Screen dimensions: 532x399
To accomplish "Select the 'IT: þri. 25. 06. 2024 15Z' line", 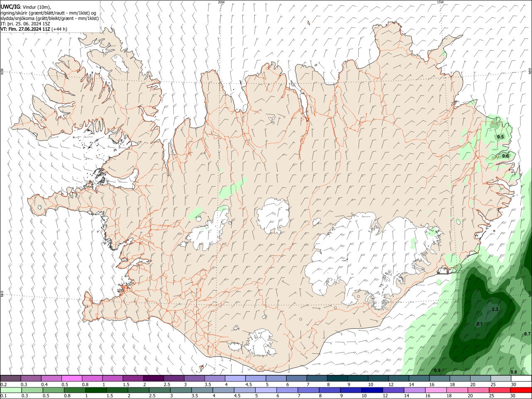I will [25, 24].
